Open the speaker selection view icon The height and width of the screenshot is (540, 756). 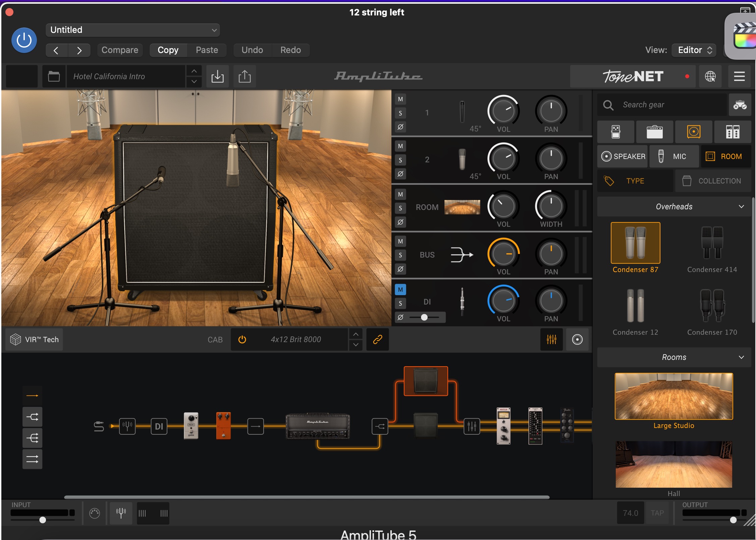pyautogui.click(x=577, y=339)
